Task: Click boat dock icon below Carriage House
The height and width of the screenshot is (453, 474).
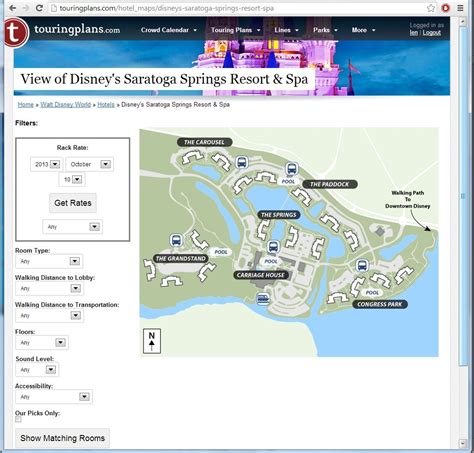Action: tap(263, 298)
